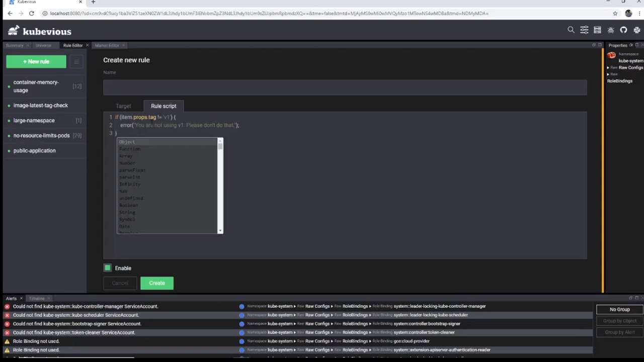Image resolution: width=644 pixels, height=362 pixels.
Task: Open the settings sliders icon in the header
Action: click(584, 30)
